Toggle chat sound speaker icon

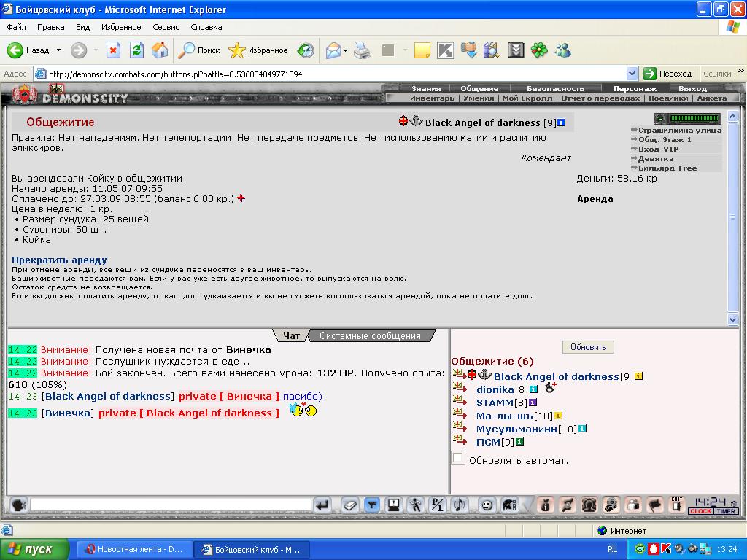(x=460, y=505)
